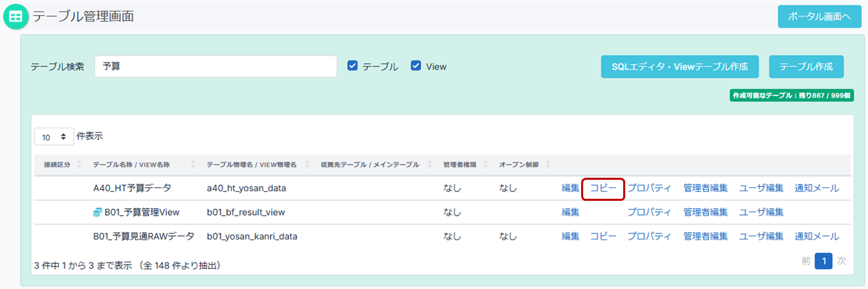Edit B01_予算管理View with 編集 link
This screenshot has width=868, height=289.
pyautogui.click(x=570, y=212)
